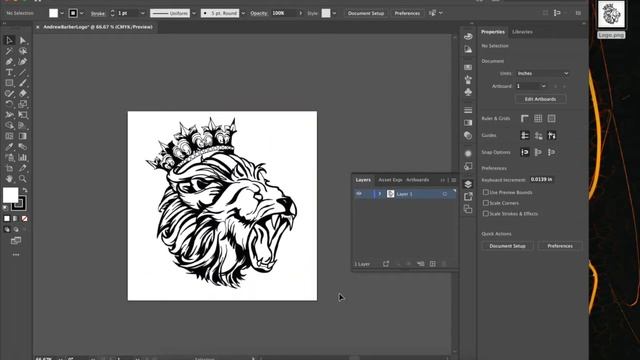The height and width of the screenshot is (360, 640).
Task: Select the Column Graph tool
Action: [22, 157]
